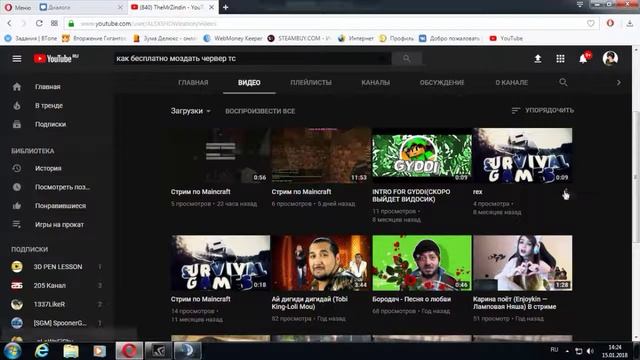Expand channel tabs with right chevron
Image resolution: width=640 pixels, height=360 pixels.
pyautogui.click(x=619, y=82)
